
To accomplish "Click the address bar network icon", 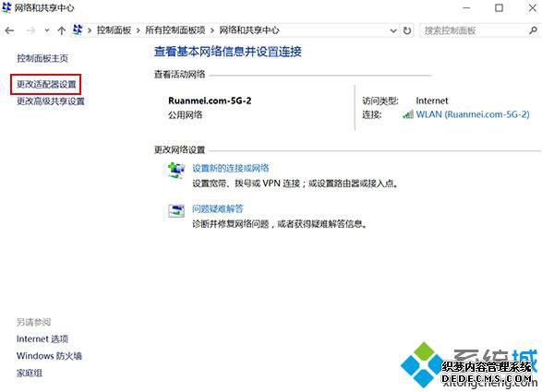I will click(78, 30).
